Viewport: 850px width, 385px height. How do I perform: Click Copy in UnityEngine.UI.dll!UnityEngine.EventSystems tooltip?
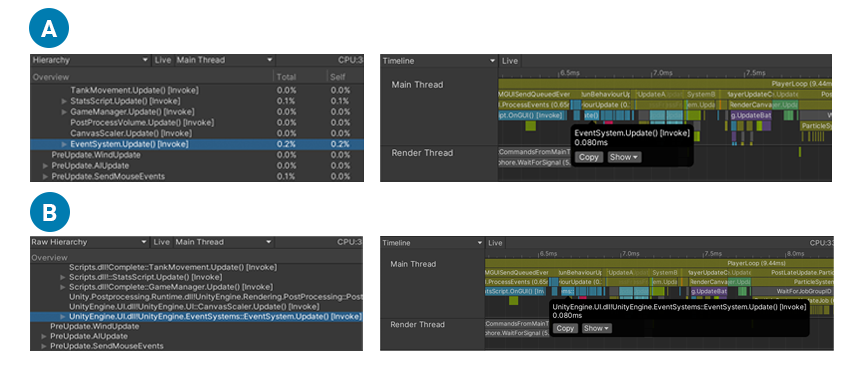(x=565, y=328)
